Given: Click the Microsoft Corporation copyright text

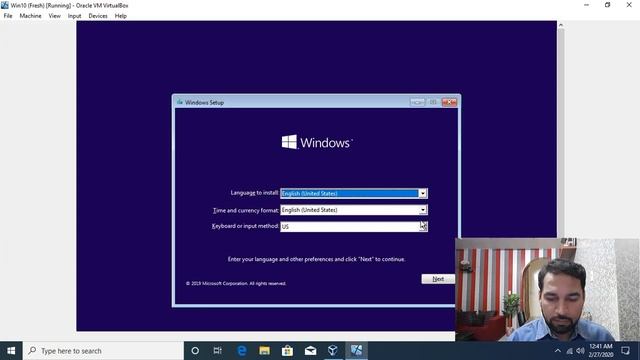Looking at the screenshot, I should (x=236, y=283).
